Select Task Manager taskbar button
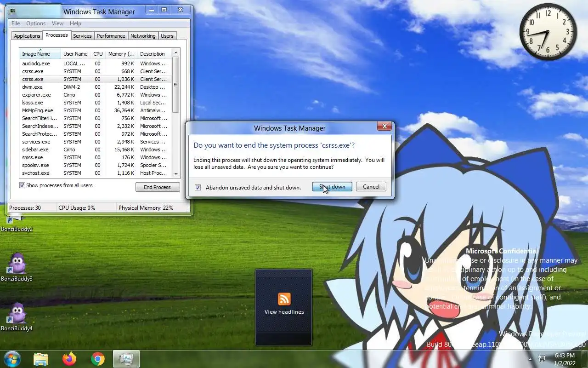Image resolution: width=588 pixels, height=368 pixels. point(126,359)
